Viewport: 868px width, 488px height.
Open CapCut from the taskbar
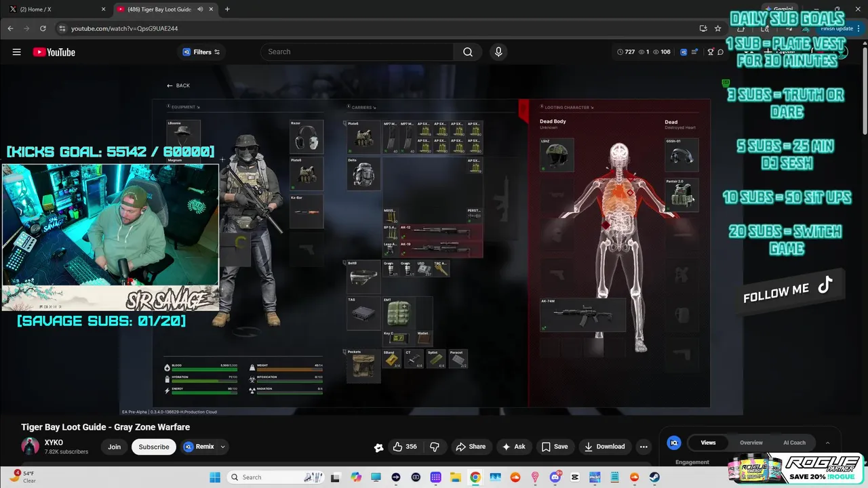575,477
